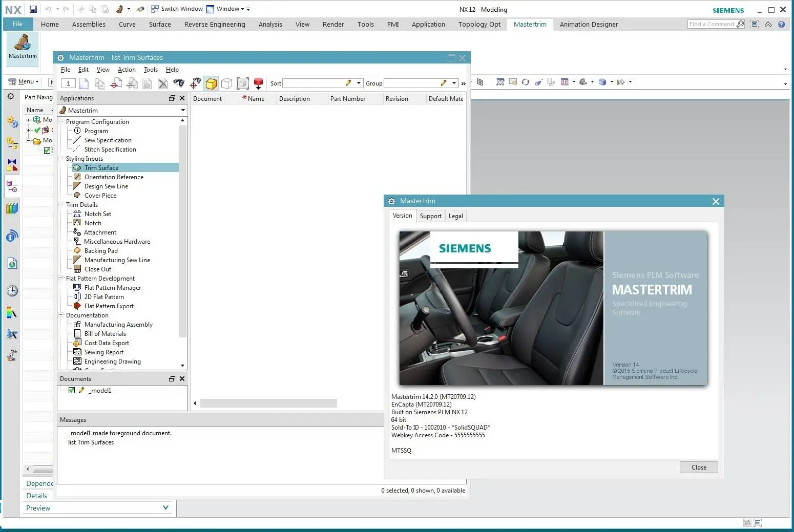
Task: Select the wireframe cube display icon
Action: (x=226, y=83)
